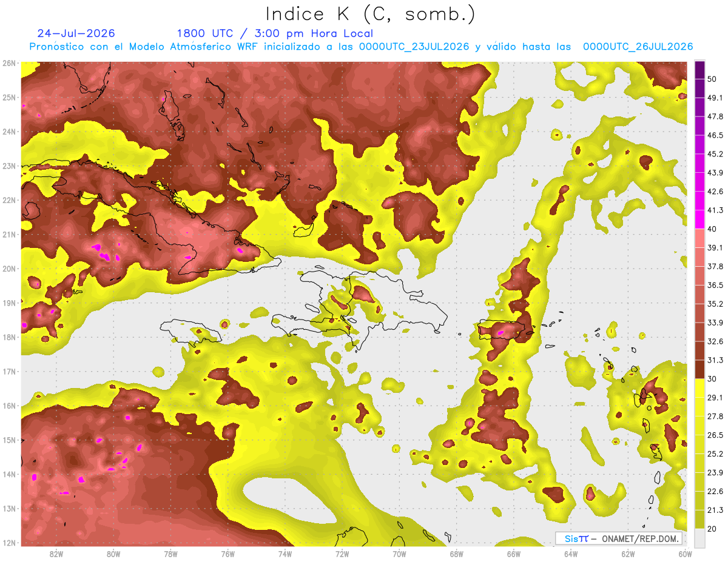Click the legend value '35.2'
The image size is (728, 562).
coord(715,304)
